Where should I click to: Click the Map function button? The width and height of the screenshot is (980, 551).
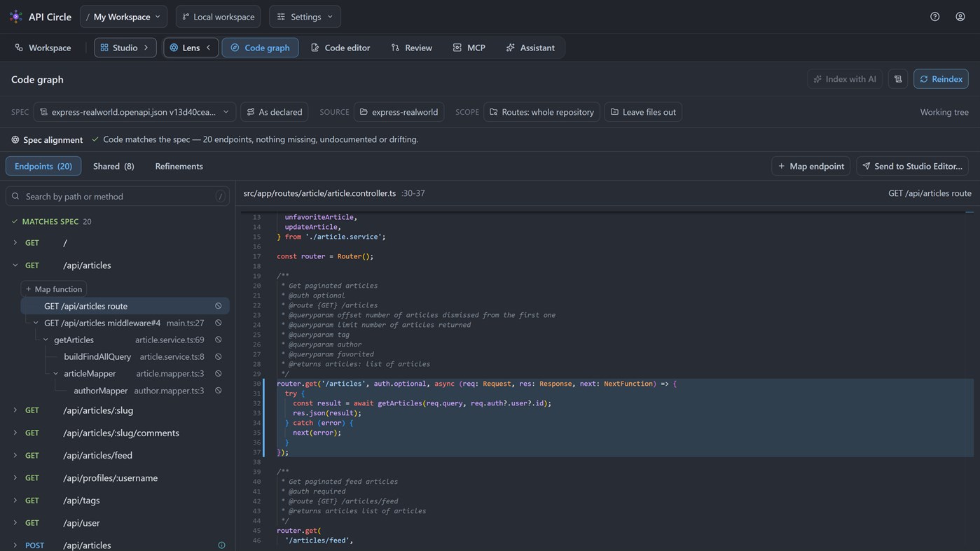pyautogui.click(x=54, y=289)
